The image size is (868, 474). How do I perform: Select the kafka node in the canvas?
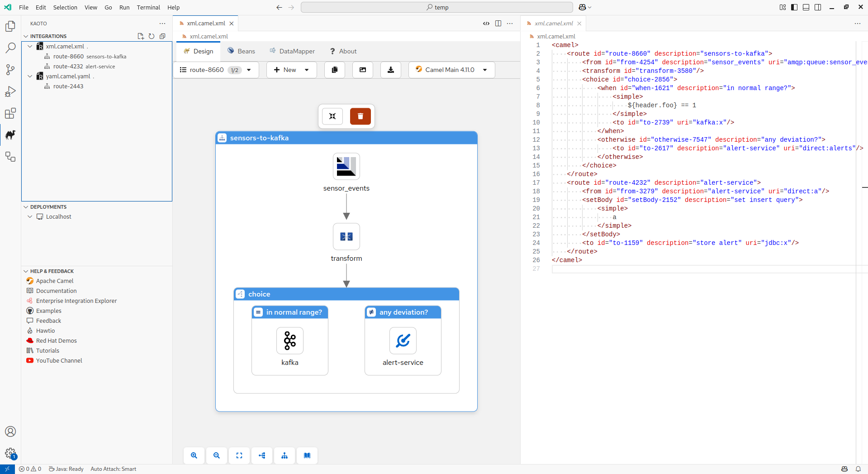click(290, 341)
